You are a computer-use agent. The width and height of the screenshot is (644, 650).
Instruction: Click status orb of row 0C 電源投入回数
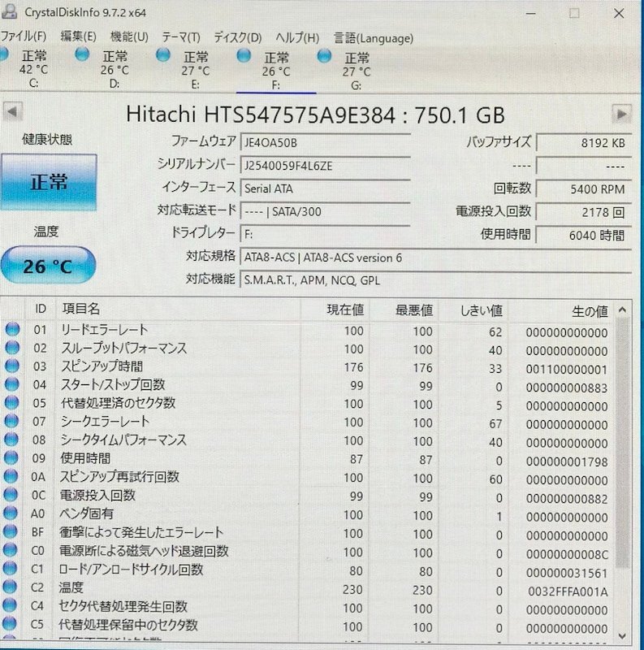pyautogui.click(x=11, y=495)
